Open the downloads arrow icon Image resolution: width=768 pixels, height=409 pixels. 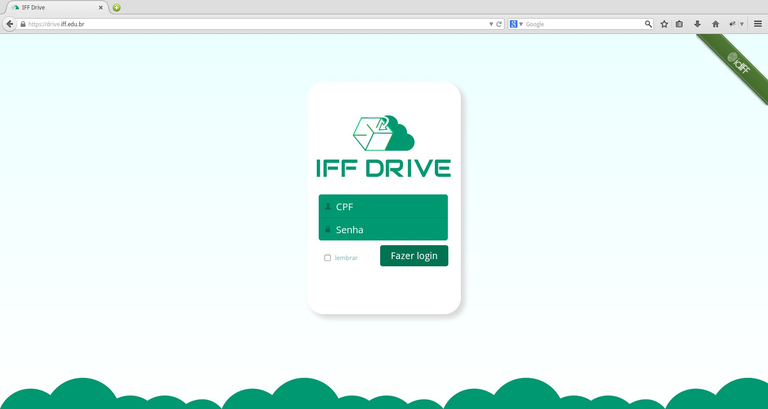tap(697, 24)
